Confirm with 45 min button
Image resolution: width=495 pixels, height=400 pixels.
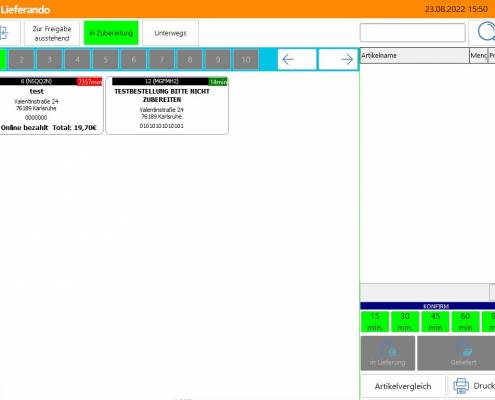tap(435, 322)
